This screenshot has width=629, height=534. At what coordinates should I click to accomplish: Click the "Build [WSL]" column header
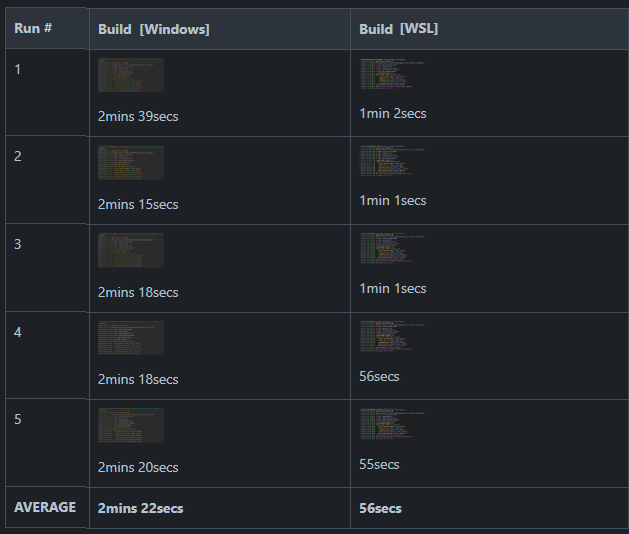click(x=398, y=29)
